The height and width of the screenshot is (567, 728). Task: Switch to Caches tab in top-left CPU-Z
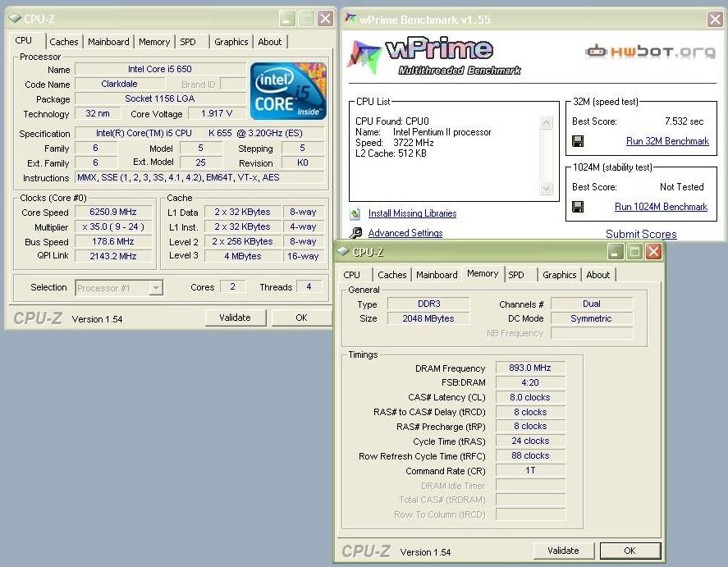[63, 42]
